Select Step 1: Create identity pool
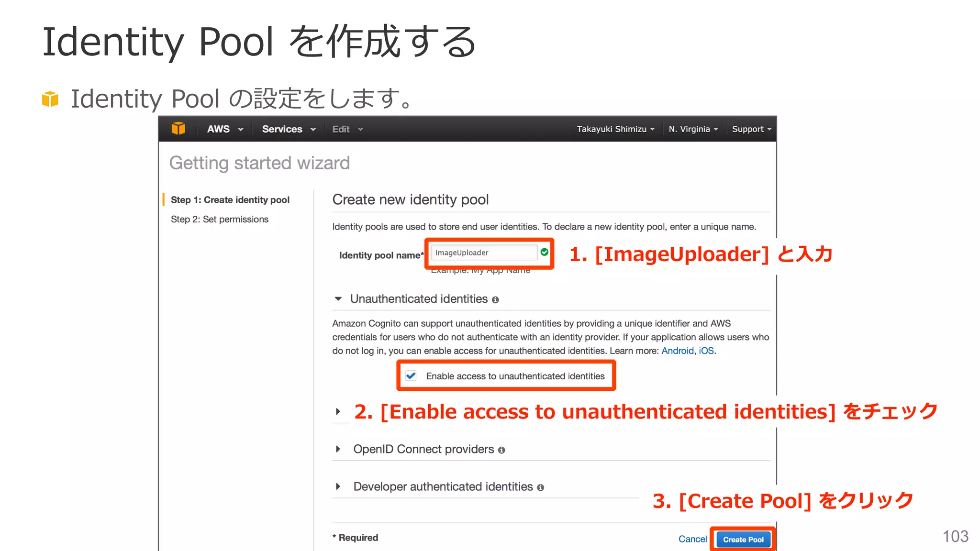Image resolution: width=980 pixels, height=551 pixels. [x=230, y=200]
